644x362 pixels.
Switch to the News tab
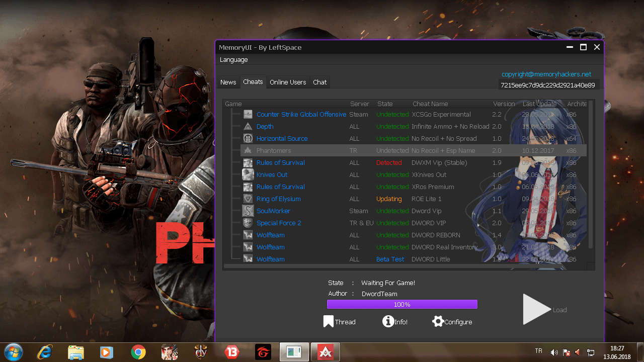coord(228,82)
